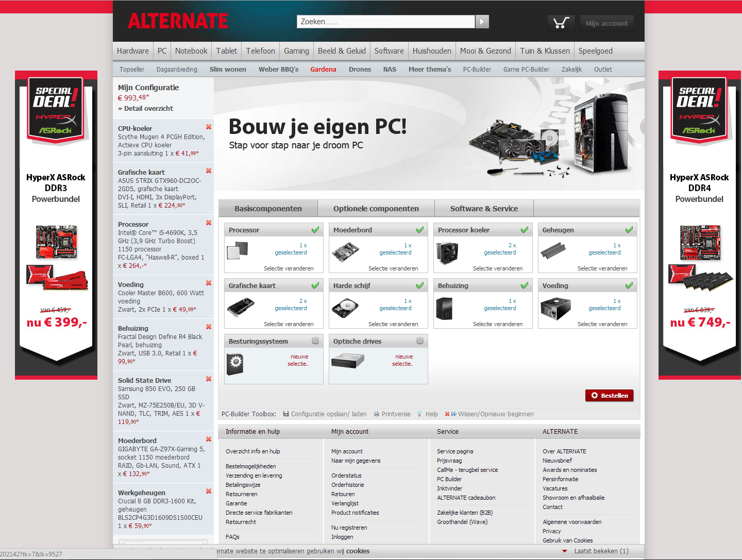This screenshot has height=560, width=742.
Task: Click the Behuizing case thumbnail
Action: pyautogui.click(x=444, y=309)
